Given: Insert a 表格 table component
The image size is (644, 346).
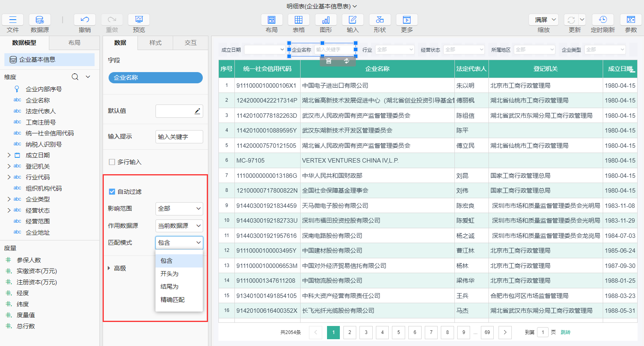Looking at the screenshot, I should point(299,20).
